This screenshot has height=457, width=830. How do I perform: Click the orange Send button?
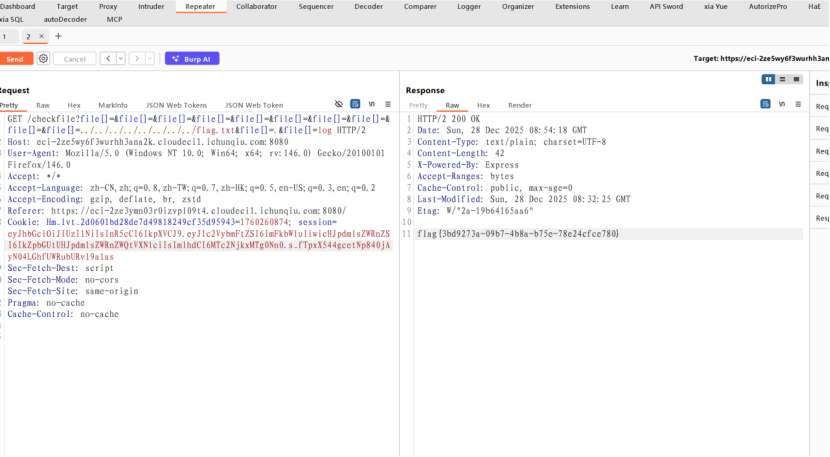pyautogui.click(x=15, y=59)
